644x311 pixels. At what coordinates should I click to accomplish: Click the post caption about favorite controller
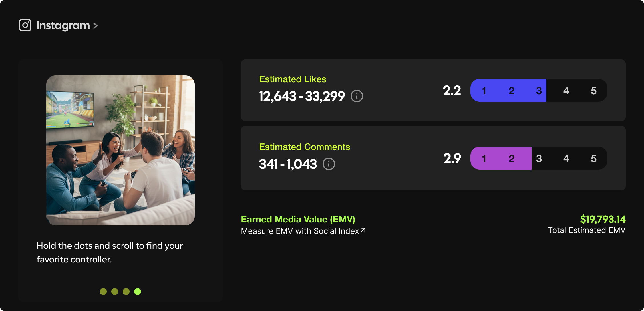click(110, 252)
